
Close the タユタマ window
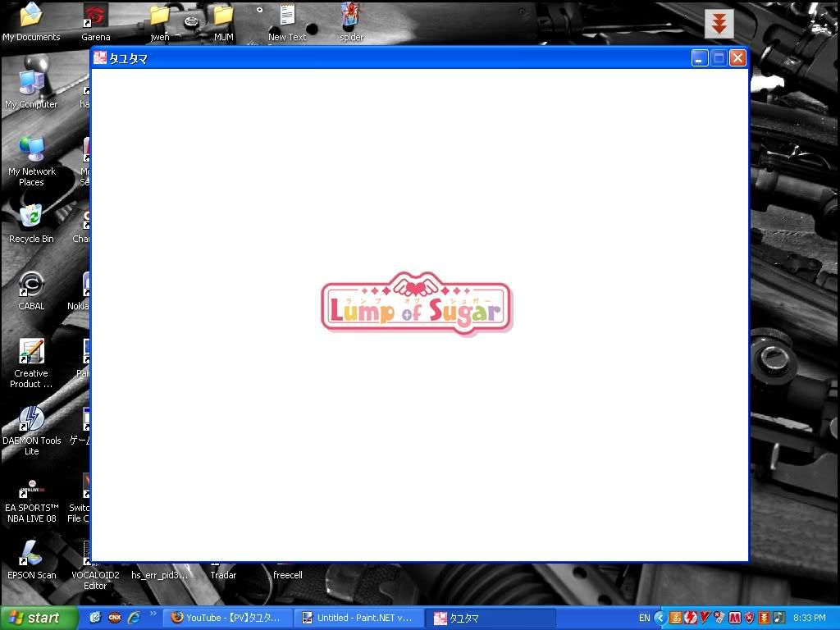point(737,58)
